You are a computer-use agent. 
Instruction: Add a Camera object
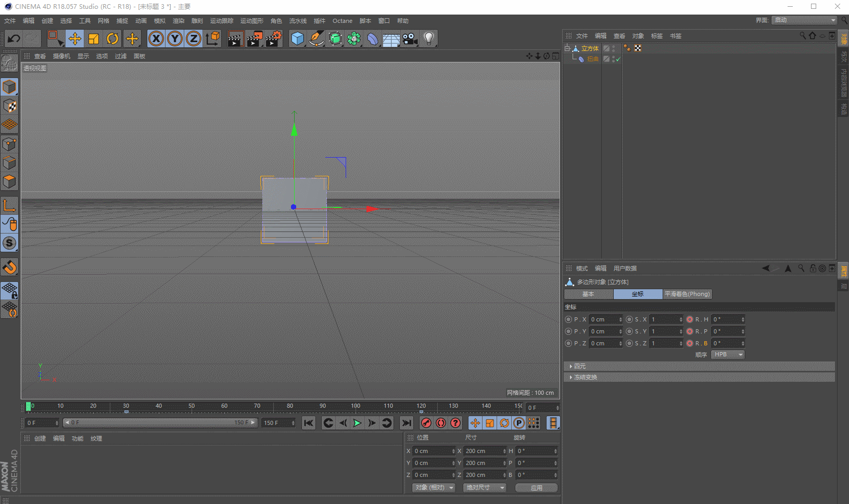coord(410,38)
